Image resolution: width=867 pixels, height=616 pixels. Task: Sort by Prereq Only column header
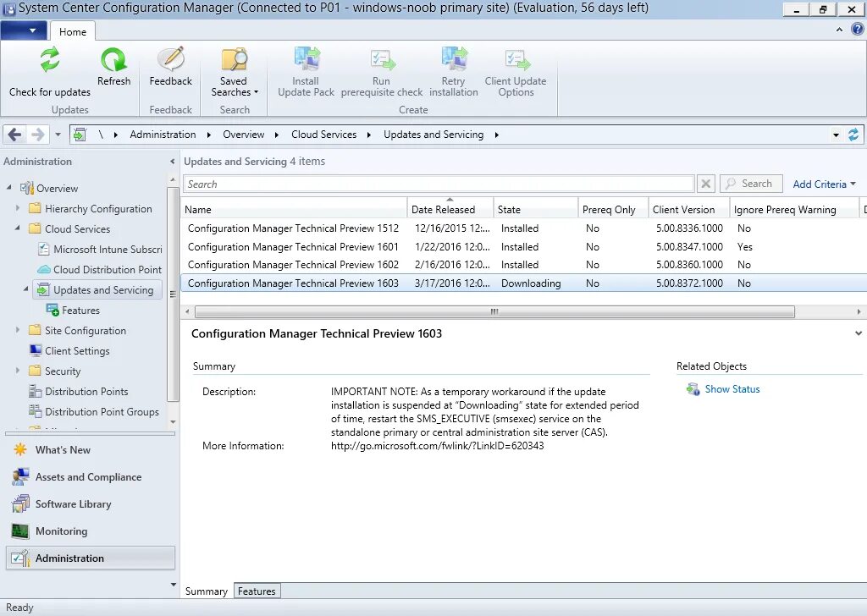coord(613,209)
